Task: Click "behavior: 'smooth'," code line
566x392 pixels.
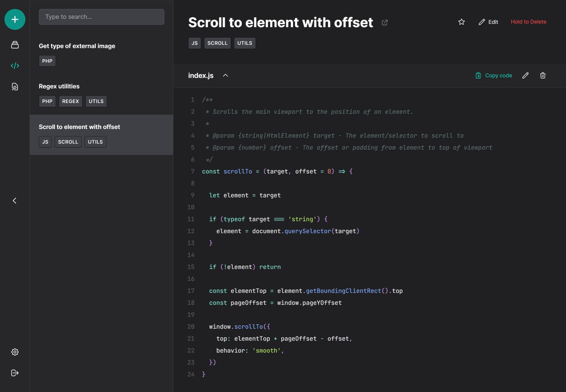Action: [x=250, y=351]
